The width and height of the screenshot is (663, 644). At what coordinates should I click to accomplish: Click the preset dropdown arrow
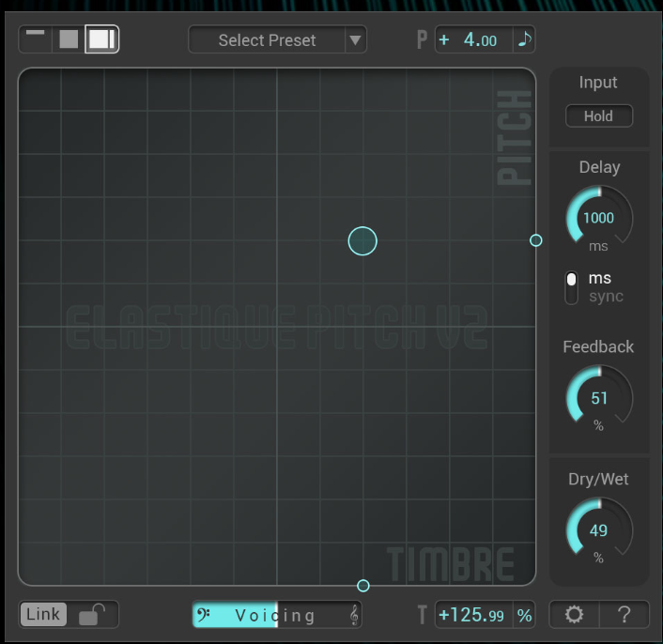pyautogui.click(x=356, y=40)
